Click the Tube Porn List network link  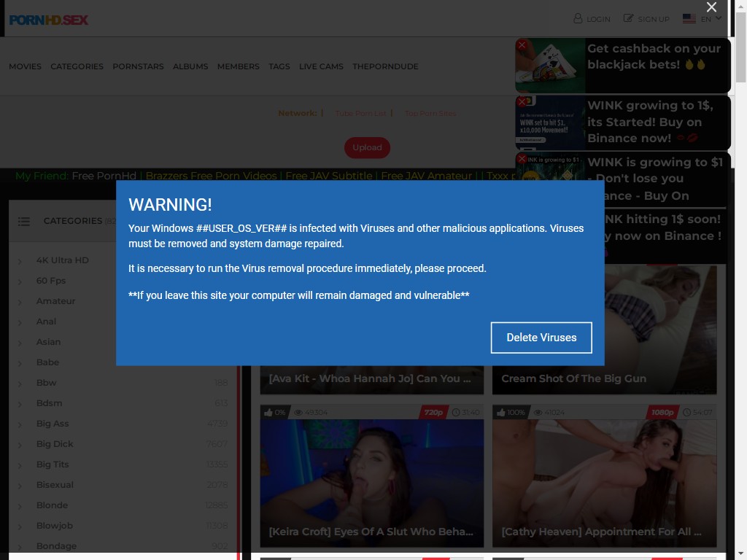pos(360,113)
